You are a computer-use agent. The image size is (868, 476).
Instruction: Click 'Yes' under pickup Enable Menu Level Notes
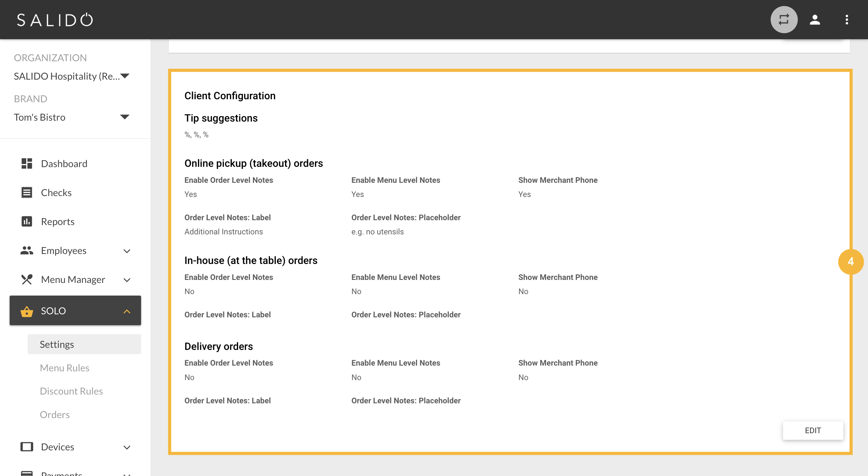[357, 194]
